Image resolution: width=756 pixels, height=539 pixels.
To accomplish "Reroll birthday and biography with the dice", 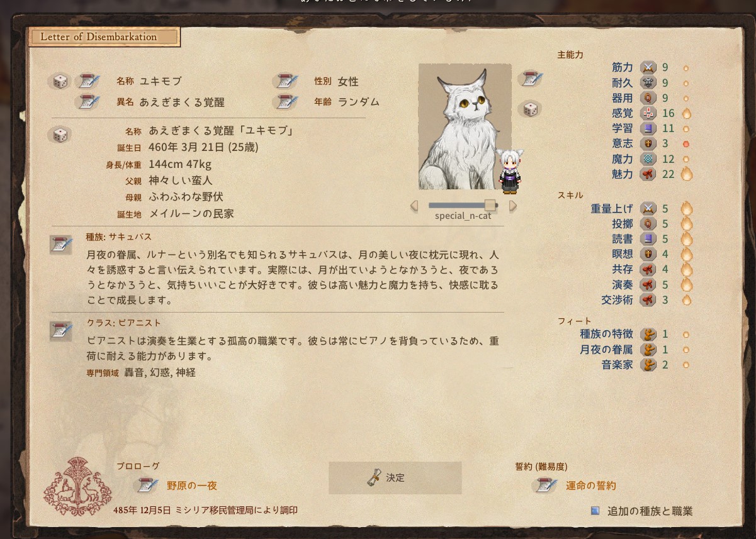I will [x=60, y=135].
